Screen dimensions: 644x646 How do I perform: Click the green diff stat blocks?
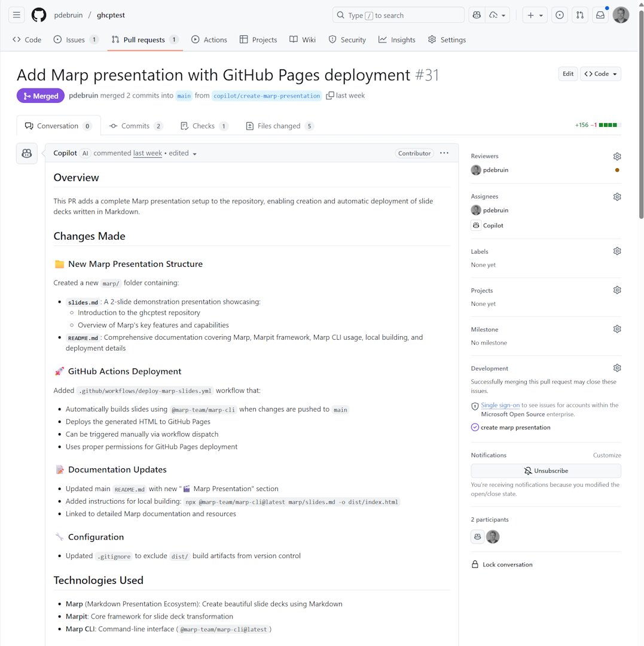coord(609,125)
